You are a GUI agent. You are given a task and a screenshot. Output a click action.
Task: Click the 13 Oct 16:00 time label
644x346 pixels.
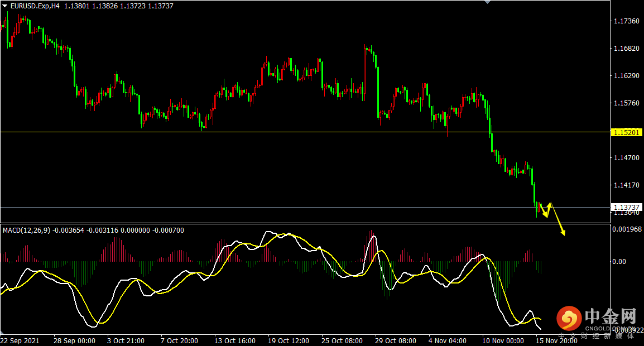235,340
